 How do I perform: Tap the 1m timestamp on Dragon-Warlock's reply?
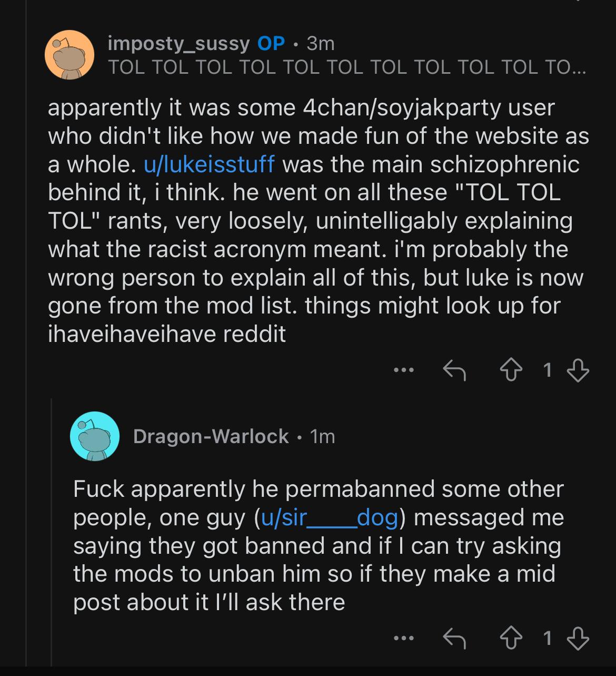pyautogui.click(x=322, y=436)
